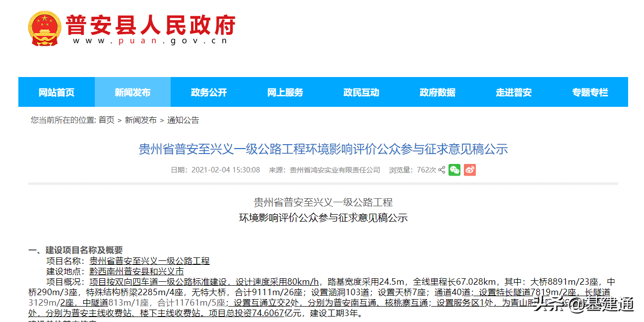Open the 政民互动 menu item
The image size is (644, 322).
pos(361,92)
